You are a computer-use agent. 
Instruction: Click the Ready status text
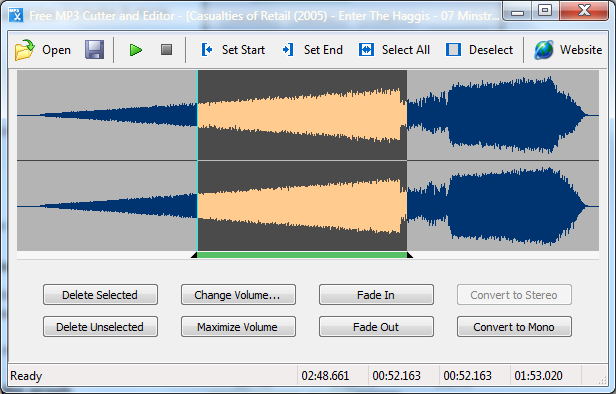click(x=26, y=376)
